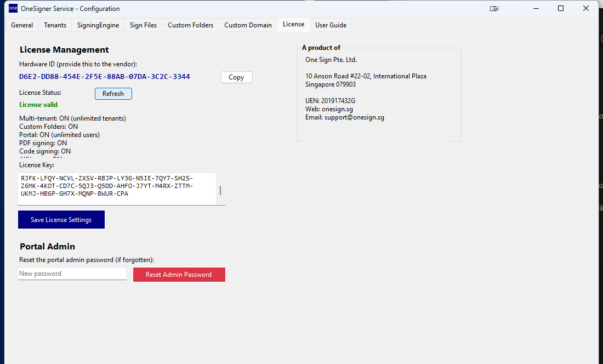This screenshot has width=603, height=364.
Task: Click the 'License Status:' label
Action: (40, 93)
